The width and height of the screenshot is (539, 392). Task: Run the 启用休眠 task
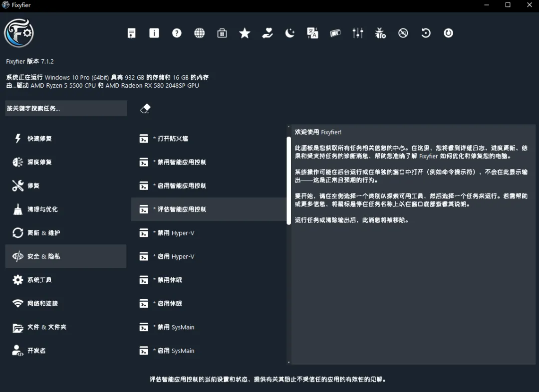pos(208,303)
